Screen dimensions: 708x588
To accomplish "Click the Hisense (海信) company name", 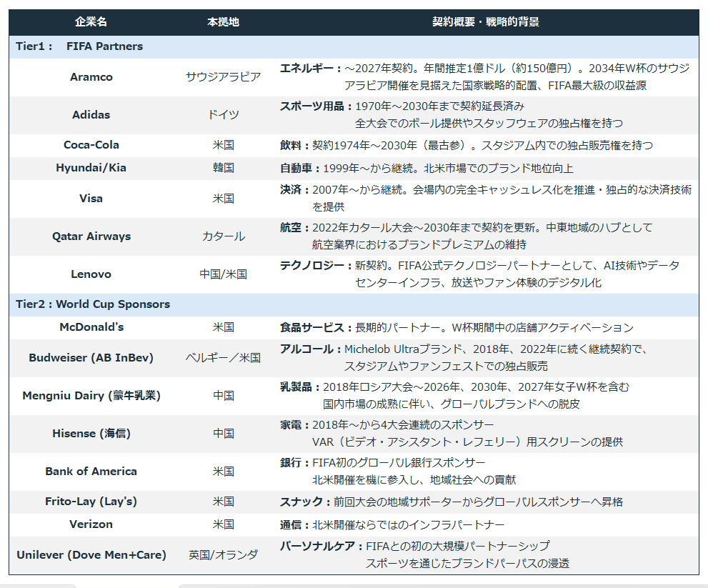I will (x=90, y=433).
